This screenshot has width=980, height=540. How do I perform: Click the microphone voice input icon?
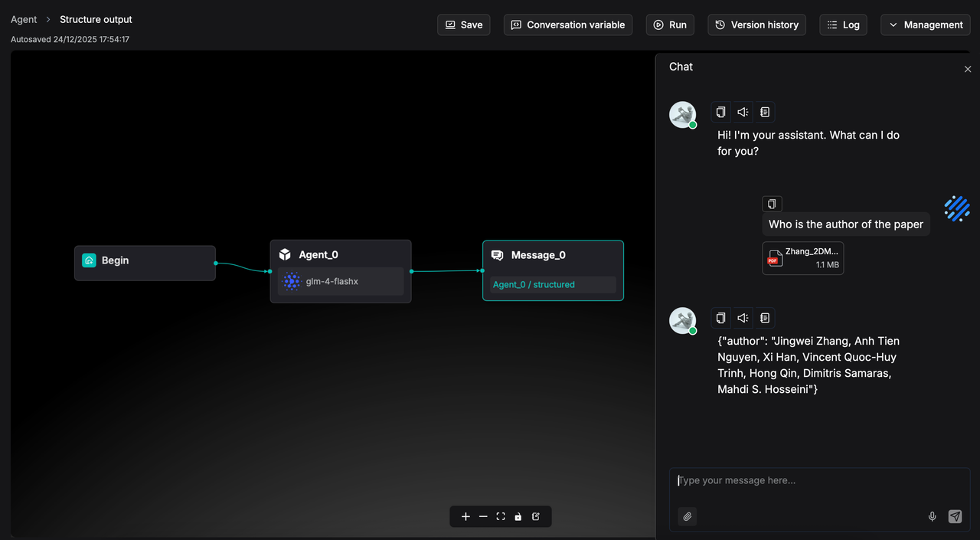(x=932, y=516)
